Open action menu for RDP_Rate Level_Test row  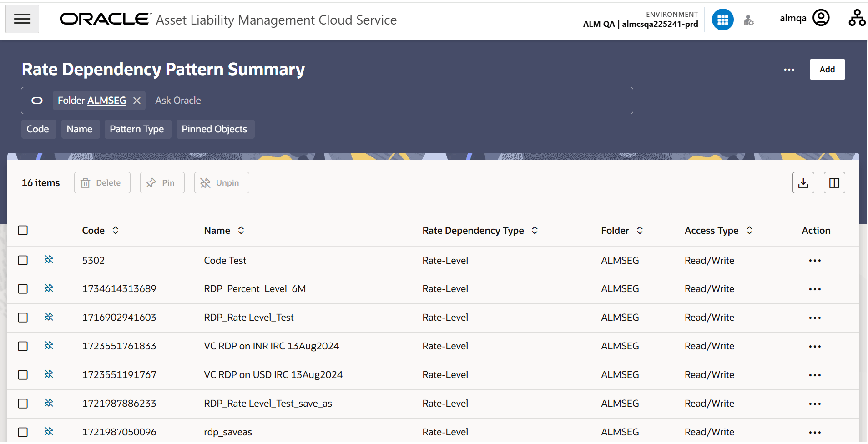[815, 318]
